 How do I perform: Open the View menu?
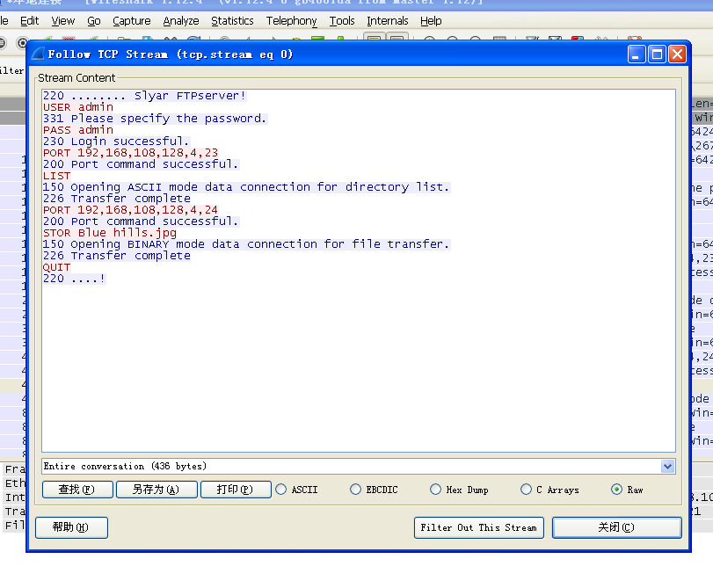click(x=62, y=21)
